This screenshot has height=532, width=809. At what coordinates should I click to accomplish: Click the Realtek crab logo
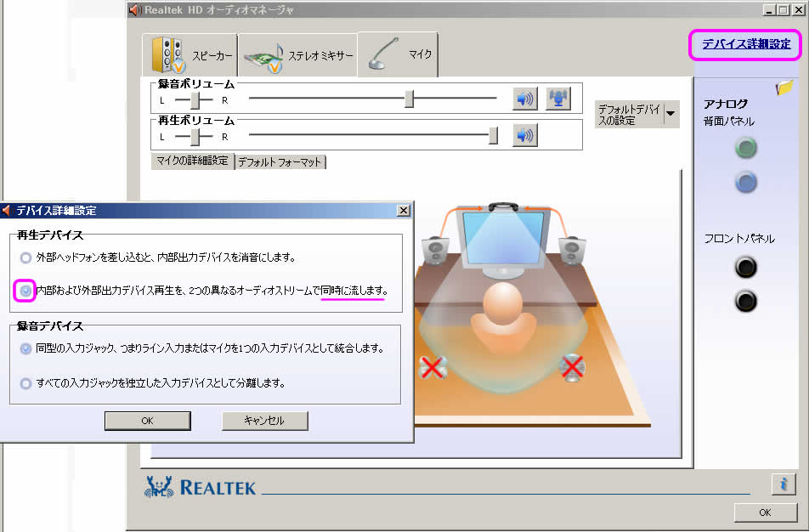[x=159, y=487]
